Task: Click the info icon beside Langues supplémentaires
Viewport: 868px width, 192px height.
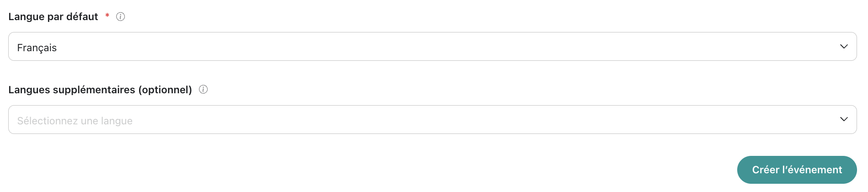Action: tap(204, 90)
